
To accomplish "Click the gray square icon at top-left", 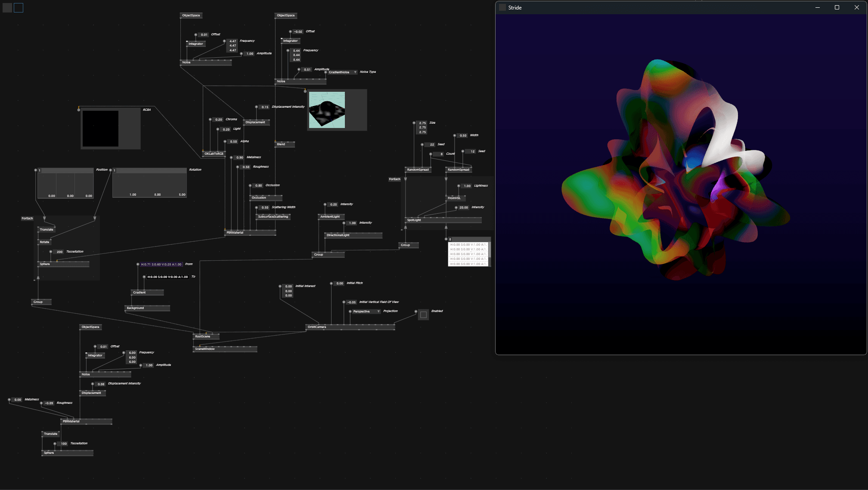I will coord(7,8).
